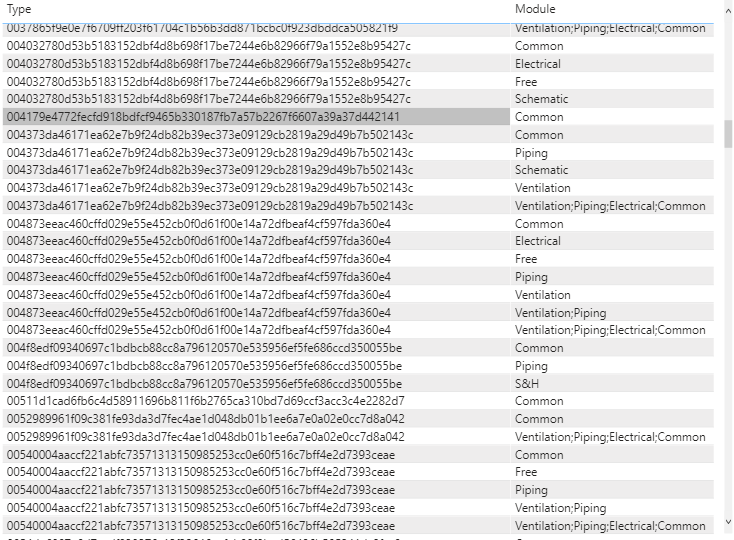Select hash 004873eeac46… in Ventilation;Piping;Electrical;Common row
Image resolution: width=734 pixels, height=540 pixels.
198,330
